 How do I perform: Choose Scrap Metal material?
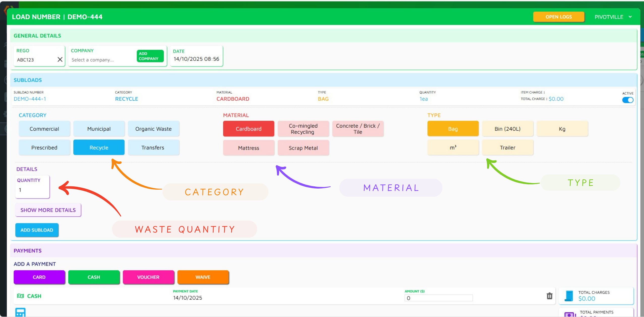pyautogui.click(x=303, y=148)
